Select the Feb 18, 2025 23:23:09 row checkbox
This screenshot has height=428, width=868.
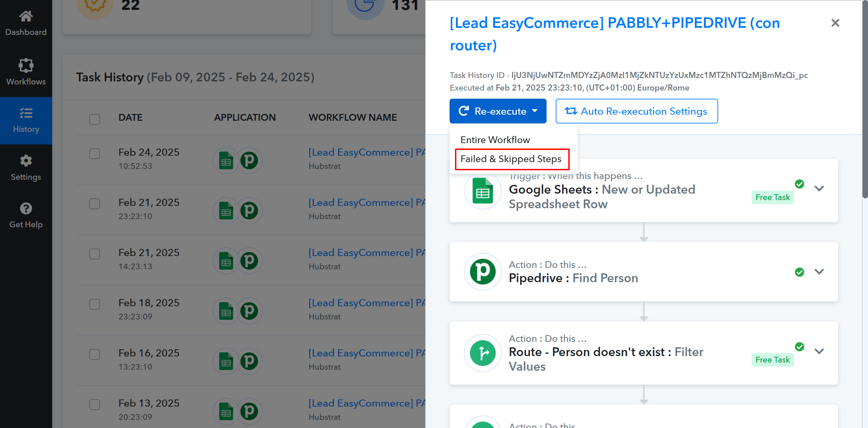(95, 304)
